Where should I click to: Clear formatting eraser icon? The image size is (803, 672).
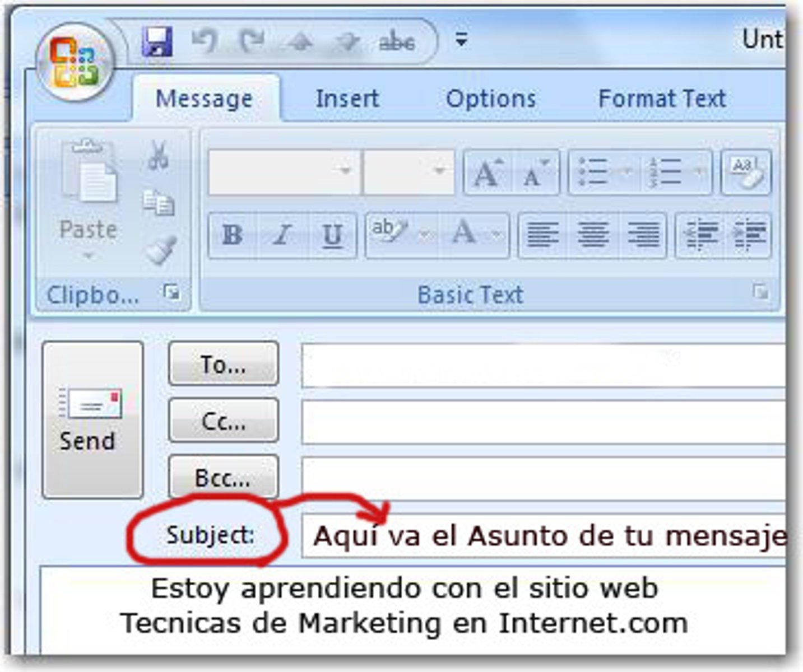point(747,172)
